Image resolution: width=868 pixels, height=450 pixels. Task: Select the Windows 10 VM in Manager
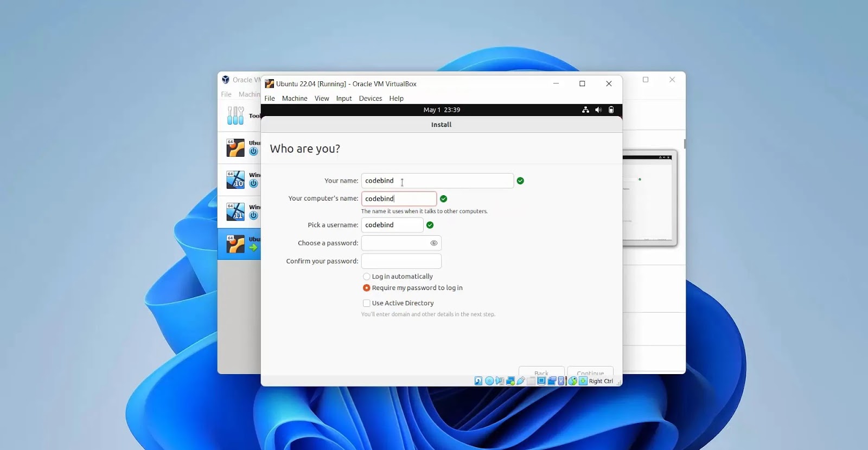239,179
